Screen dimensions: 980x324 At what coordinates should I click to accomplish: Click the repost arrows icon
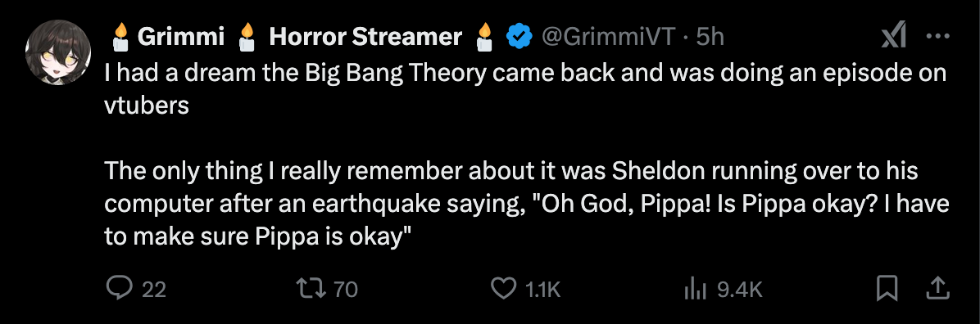point(312,289)
